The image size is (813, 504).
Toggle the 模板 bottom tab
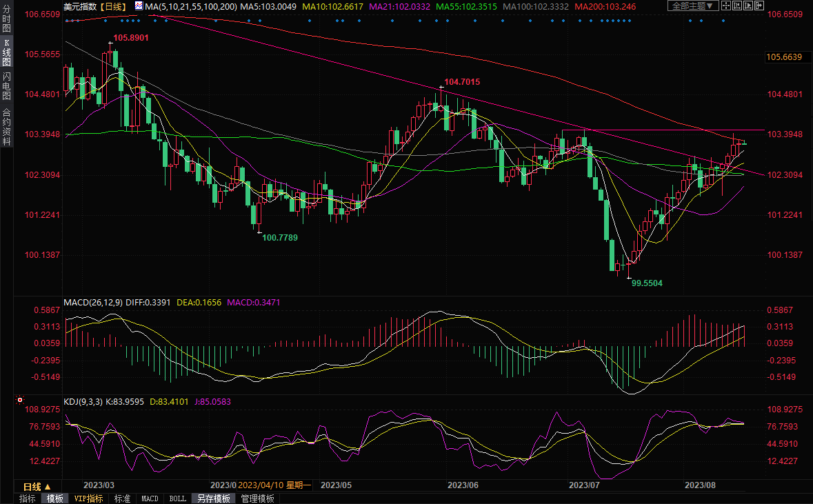(55, 498)
